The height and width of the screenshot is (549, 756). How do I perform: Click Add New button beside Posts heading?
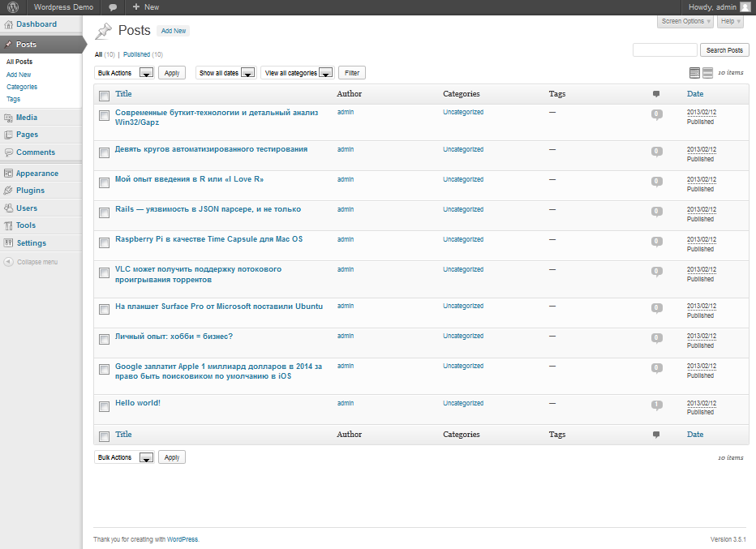[173, 31]
